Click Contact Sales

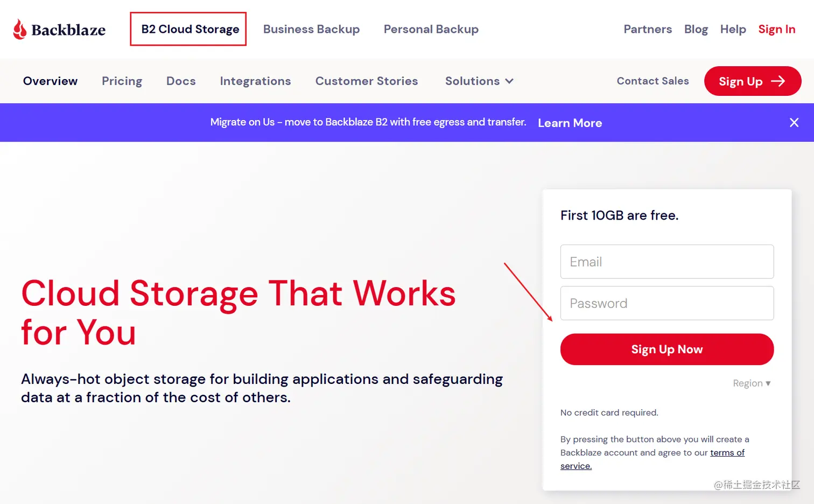coord(652,81)
